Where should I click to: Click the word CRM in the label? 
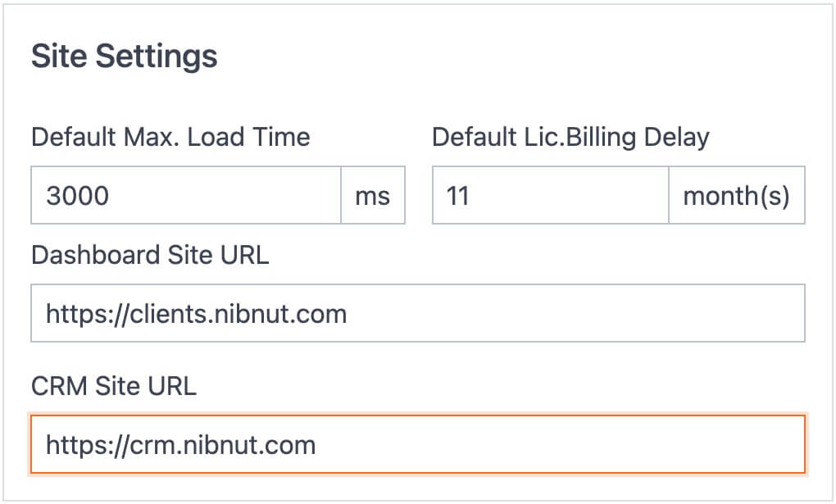pyautogui.click(x=59, y=386)
